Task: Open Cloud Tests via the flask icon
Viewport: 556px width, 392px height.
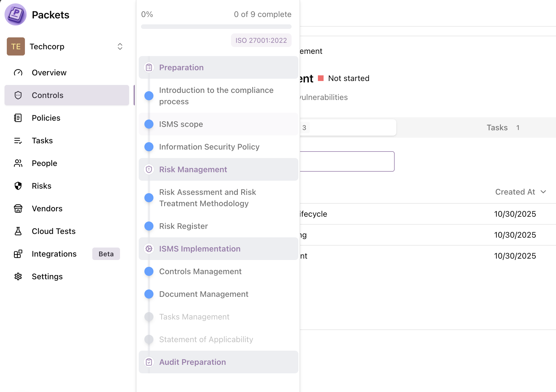Action: 18,231
